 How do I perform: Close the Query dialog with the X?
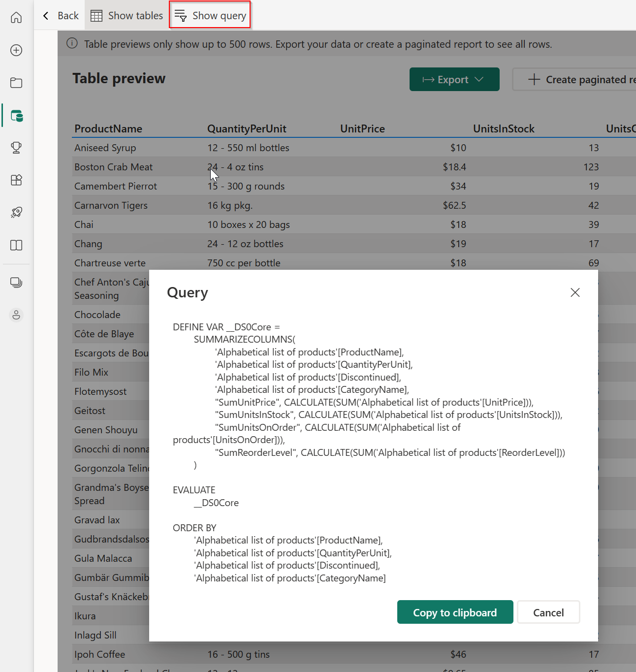[x=575, y=292]
